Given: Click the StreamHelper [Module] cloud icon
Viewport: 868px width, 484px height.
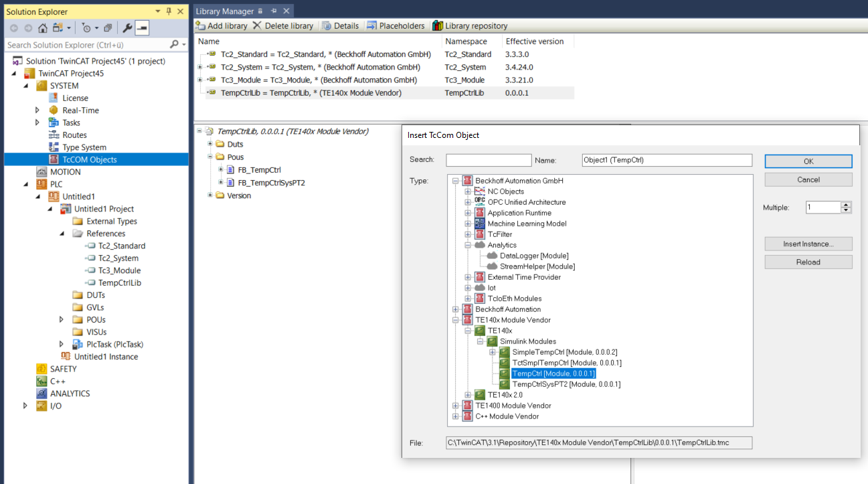Looking at the screenshot, I should point(492,266).
